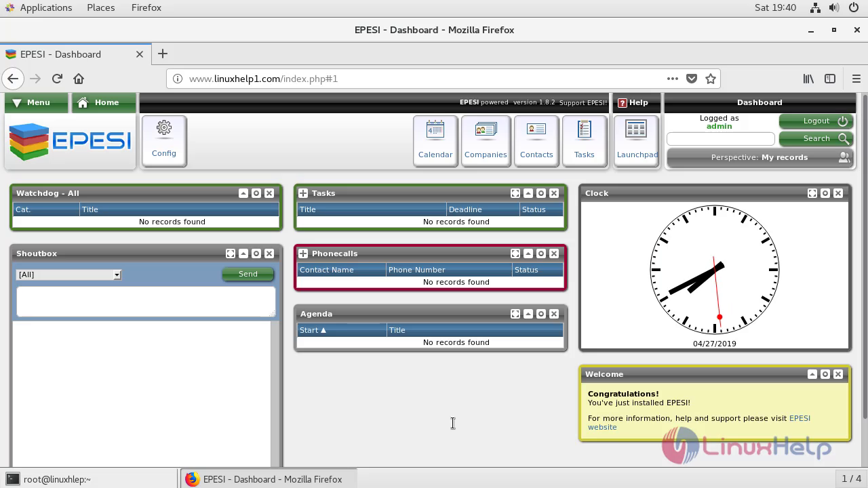Configure the Clock applet
This screenshot has height=488, width=868.
tap(825, 193)
